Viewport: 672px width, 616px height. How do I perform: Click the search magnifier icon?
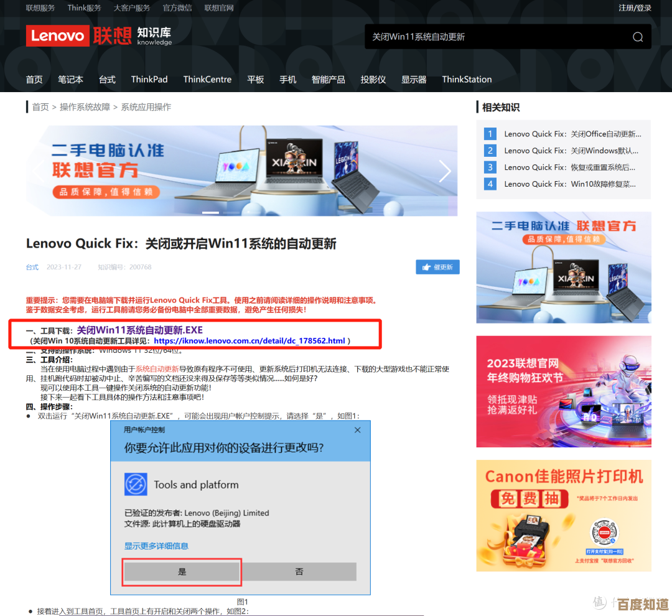pyautogui.click(x=637, y=37)
